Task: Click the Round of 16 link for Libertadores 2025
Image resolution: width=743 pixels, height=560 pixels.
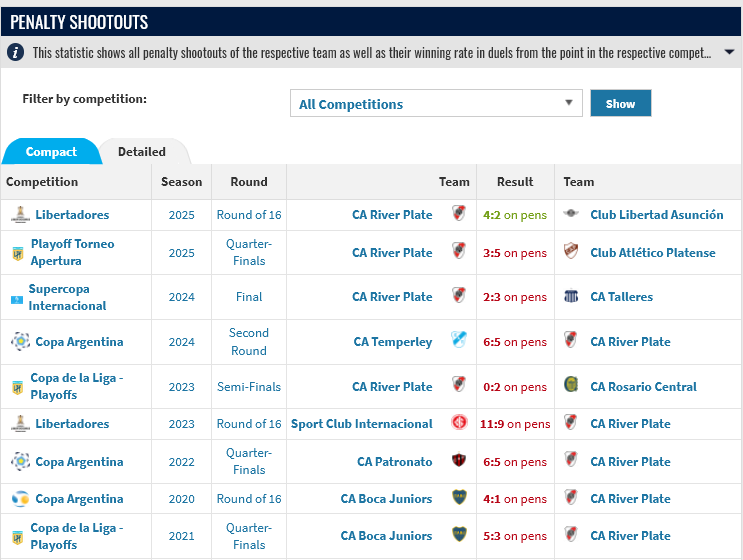Action: coord(249,215)
